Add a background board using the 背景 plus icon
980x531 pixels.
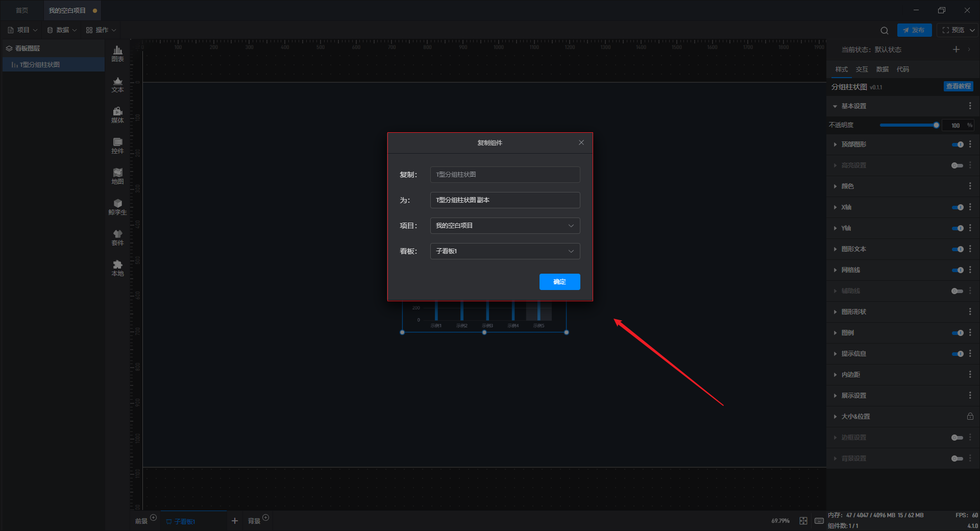[x=265, y=518]
